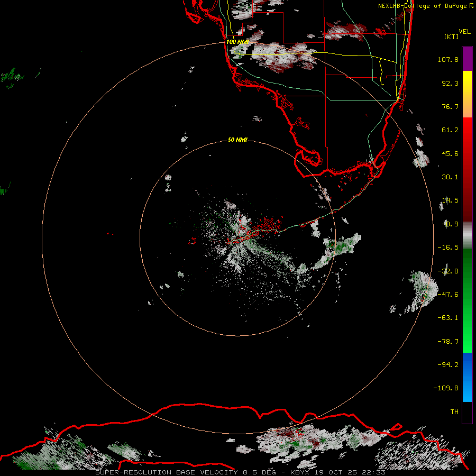The width and height of the screenshot is (476, 476).
Task: Click the -16.5 velocity scale value
Action: pos(448,248)
